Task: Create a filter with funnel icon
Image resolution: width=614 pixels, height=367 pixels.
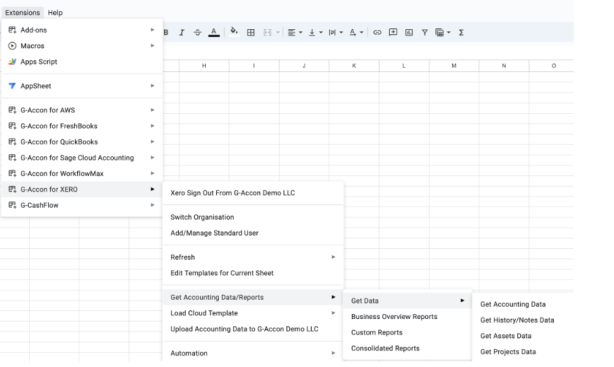Action: point(424,33)
